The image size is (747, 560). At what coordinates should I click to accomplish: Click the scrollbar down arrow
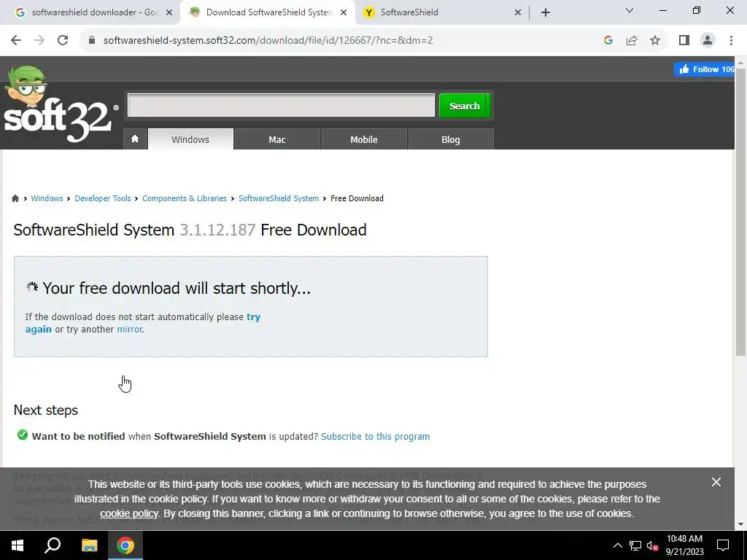click(x=740, y=524)
